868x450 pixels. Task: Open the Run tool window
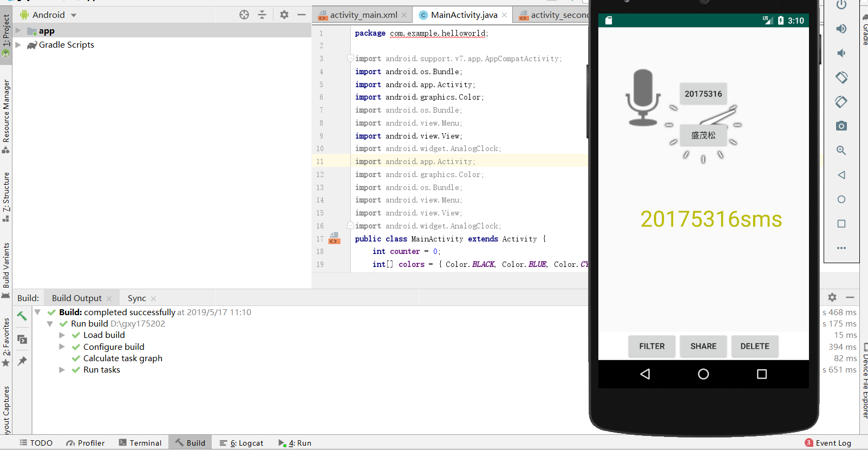(x=295, y=443)
